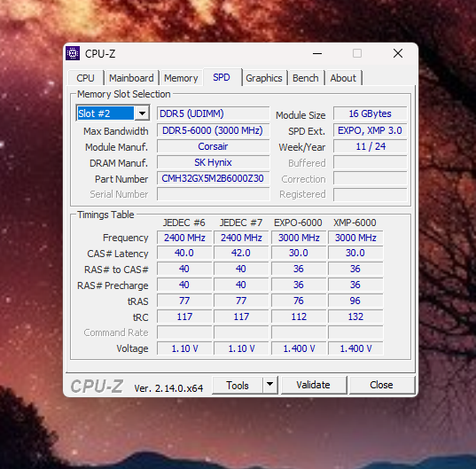Click the SK Hynix DRAM manufacturer value
Screen dimensions: 476x469
pos(213,162)
